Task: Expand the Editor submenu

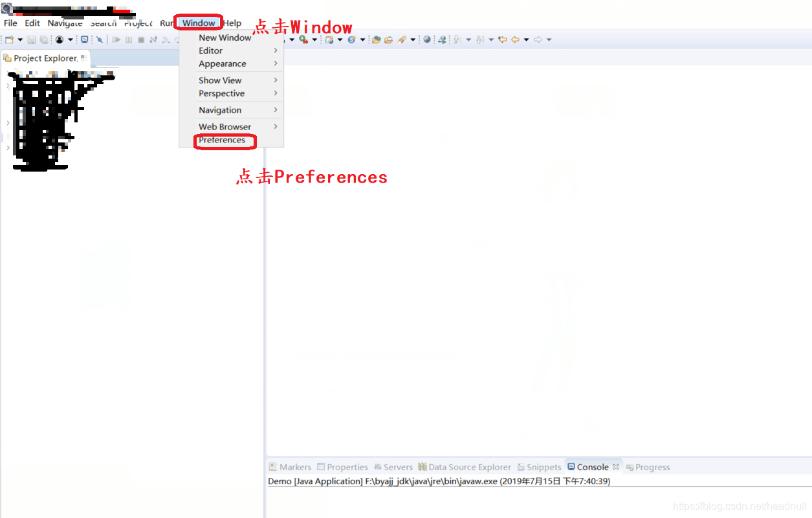Action: coord(232,51)
